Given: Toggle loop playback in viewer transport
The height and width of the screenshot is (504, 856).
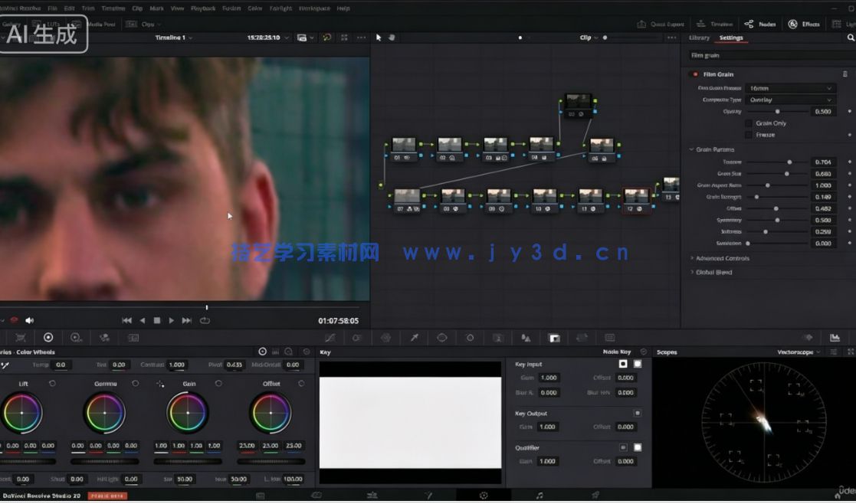Looking at the screenshot, I should pyautogui.click(x=205, y=321).
